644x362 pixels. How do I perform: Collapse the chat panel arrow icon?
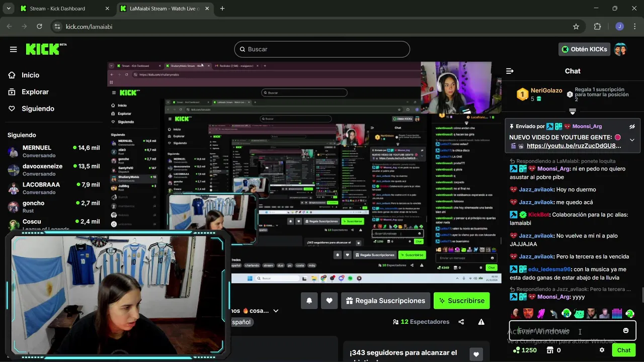(510, 71)
